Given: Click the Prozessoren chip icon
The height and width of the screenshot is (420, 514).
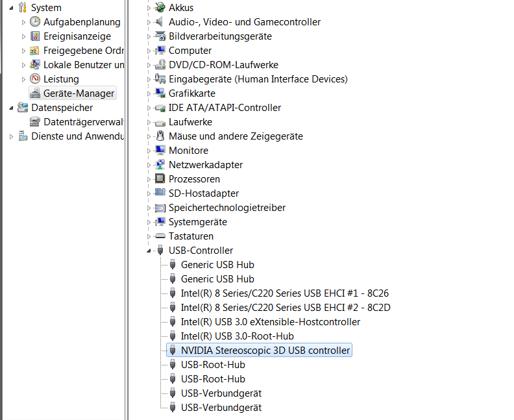Looking at the screenshot, I should (x=160, y=179).
